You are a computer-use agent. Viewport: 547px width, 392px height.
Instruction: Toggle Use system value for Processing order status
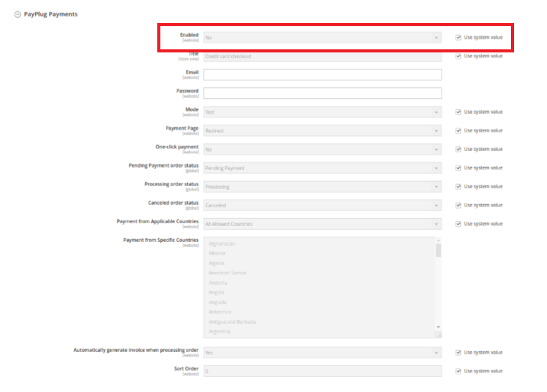point(459,187)
